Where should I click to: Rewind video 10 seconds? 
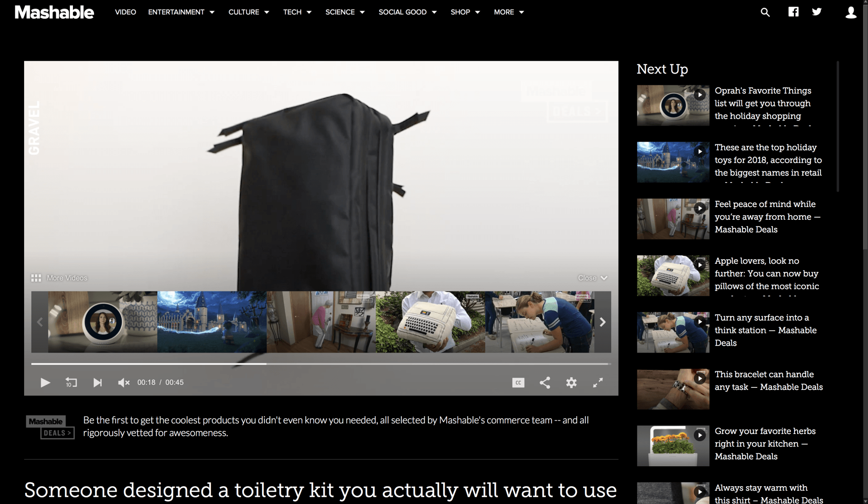(x=71, y=383)
